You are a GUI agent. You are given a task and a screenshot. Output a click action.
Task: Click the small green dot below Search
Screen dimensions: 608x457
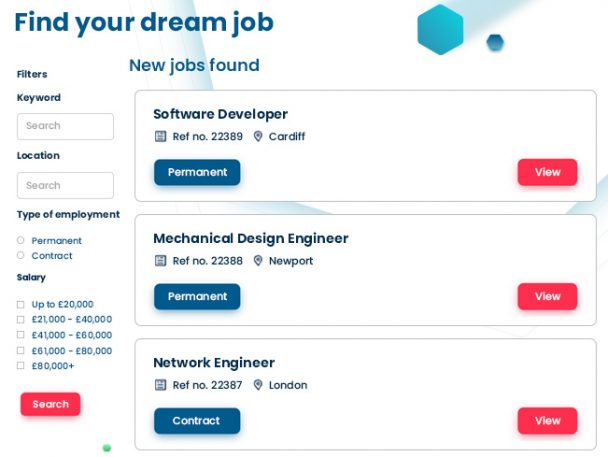click(107, 448)
